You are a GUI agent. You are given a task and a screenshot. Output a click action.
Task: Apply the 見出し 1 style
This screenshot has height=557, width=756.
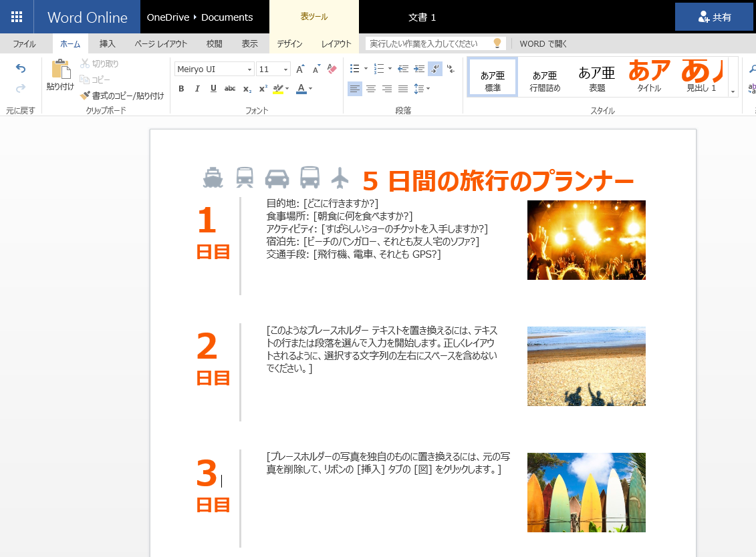pyautogui.click(x=701, y=77)
